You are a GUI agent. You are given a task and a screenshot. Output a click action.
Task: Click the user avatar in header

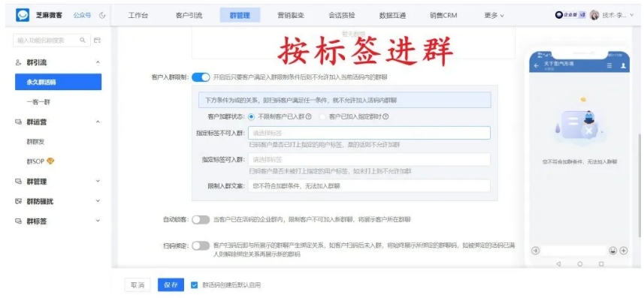pos(594,15)
